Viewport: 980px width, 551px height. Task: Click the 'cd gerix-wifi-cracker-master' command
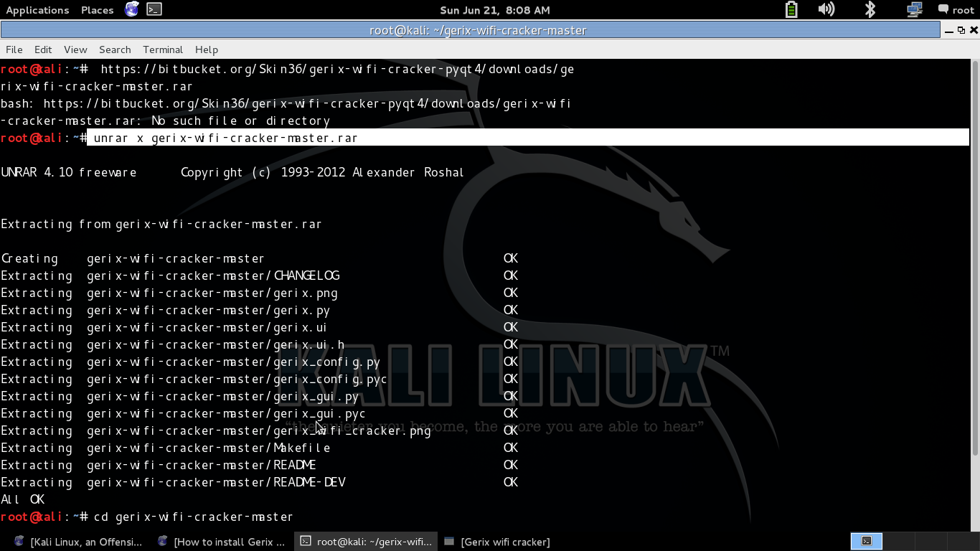click(x=194, y=517)
